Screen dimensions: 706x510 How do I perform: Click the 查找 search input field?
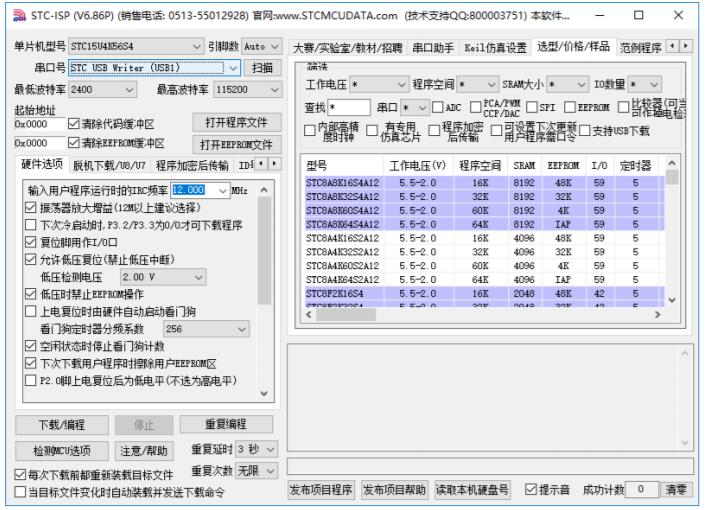coord(349,108)
